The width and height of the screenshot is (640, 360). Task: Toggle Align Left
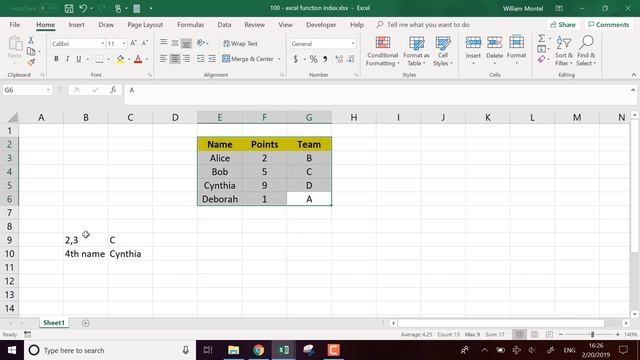tap(163, 59)
